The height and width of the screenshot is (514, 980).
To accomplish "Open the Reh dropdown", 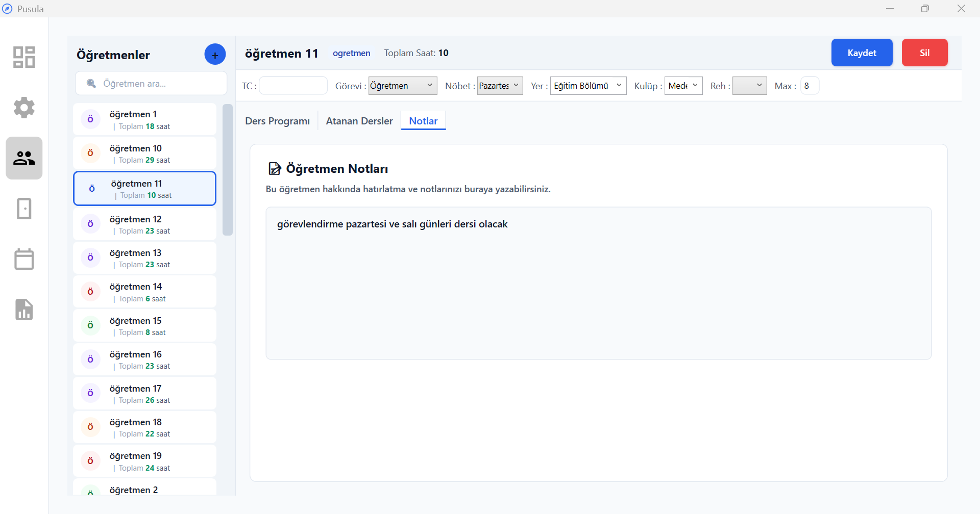I will [x=749, y=86].
